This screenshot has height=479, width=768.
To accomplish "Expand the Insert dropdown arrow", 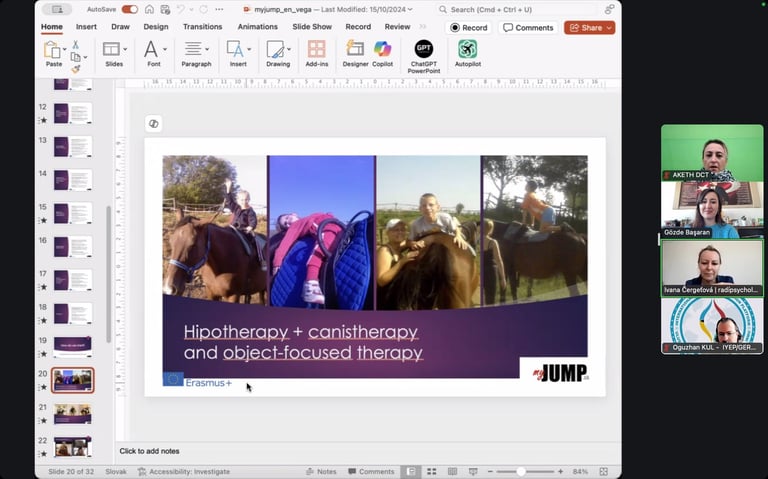I will [249, 49].
